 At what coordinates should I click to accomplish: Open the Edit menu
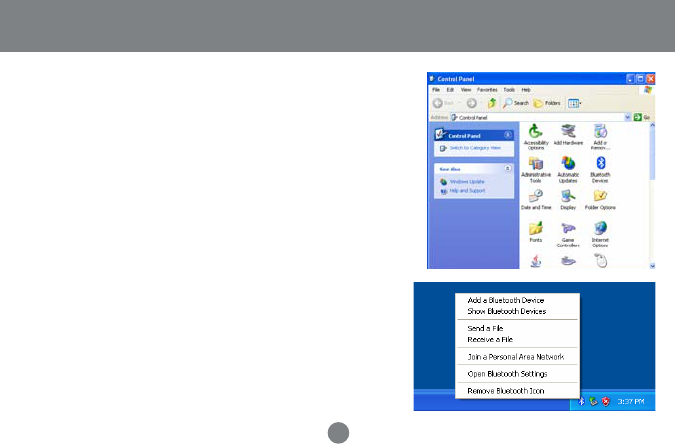point(450,90)
